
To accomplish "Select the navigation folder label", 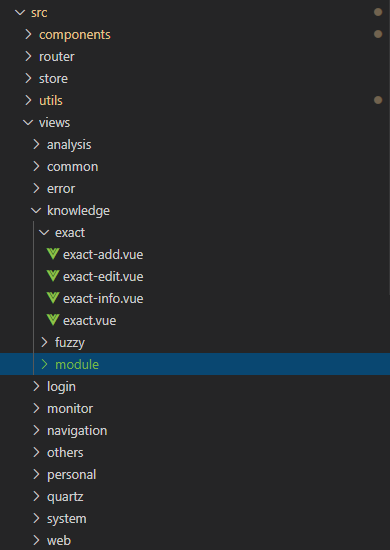I will click(77, 430).
